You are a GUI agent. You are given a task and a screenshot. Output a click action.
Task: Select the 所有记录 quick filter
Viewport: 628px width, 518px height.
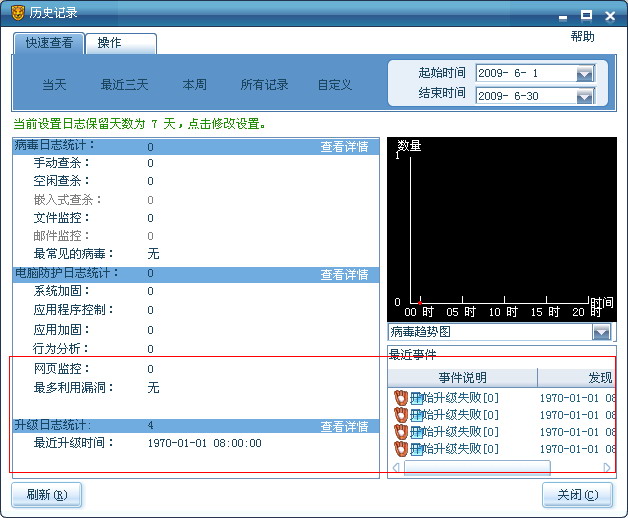pos(264,85)
